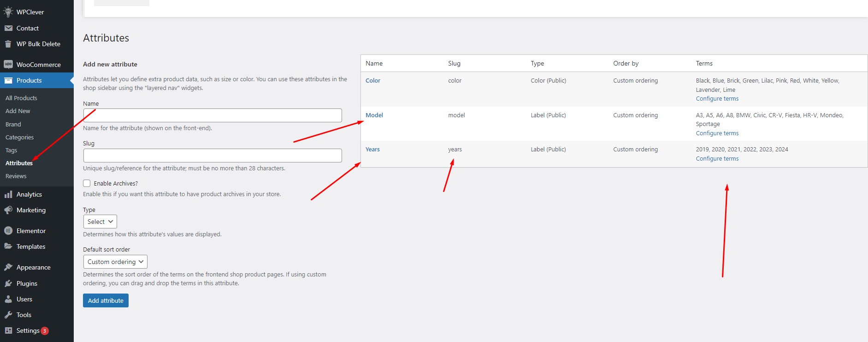Image resolution: width=868 pixels, height=342 pixels.
Task: Click the 'Add new attribute' heading
Action: click(110, 64)
